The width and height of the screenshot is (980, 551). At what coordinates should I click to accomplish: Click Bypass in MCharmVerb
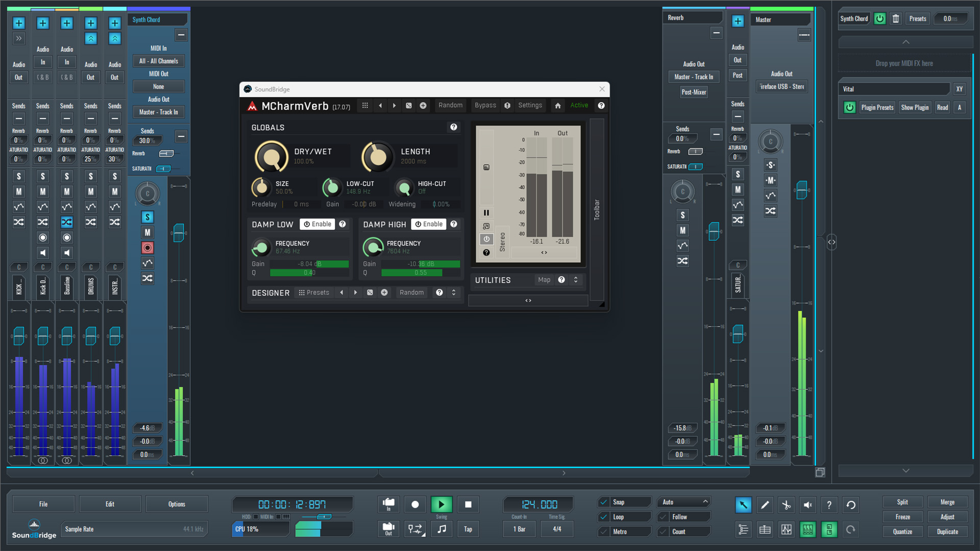[x=485, y=106]
